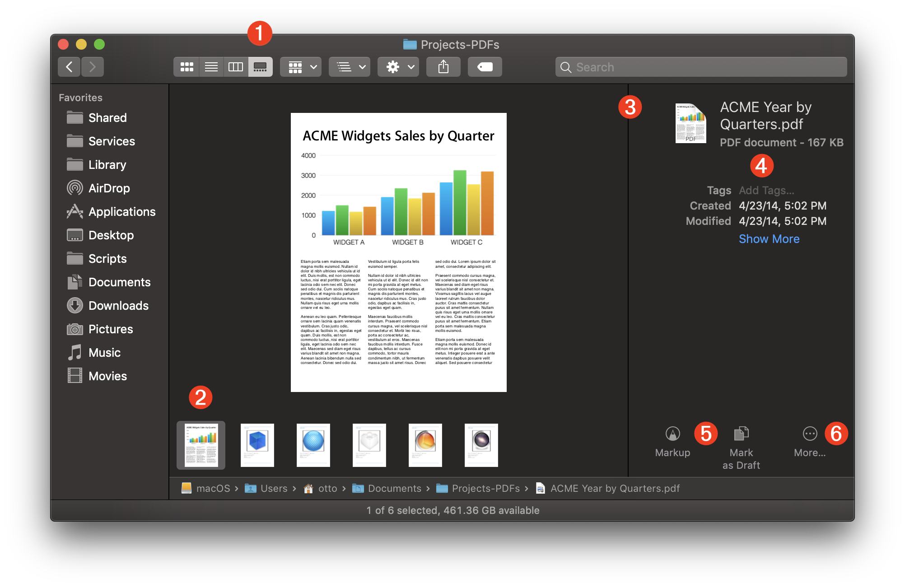This screenshot has width=905, height=588.
Task: Click Show More to reveal file details
Action: pos(769,238)
